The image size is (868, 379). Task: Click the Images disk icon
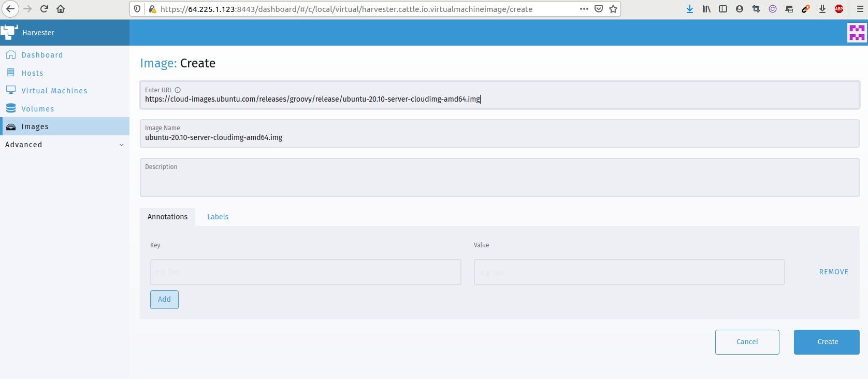[10, 127]
